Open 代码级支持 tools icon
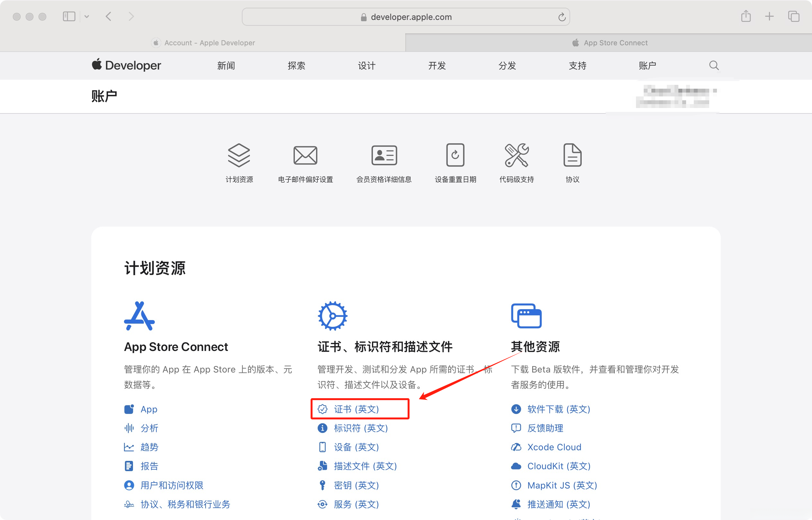812x520 pixels. tap(516, 155)
